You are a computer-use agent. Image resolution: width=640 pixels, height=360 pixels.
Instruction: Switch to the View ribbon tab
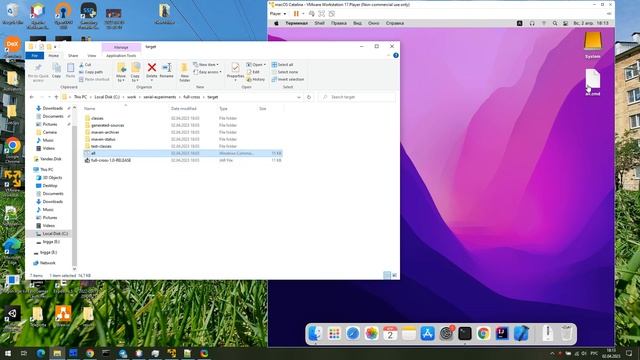point(91,56)
